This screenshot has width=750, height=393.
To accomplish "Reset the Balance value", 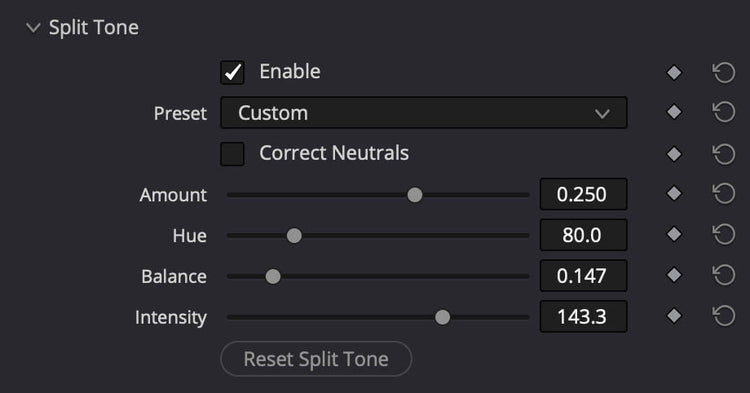I will [x=724, y=275].
